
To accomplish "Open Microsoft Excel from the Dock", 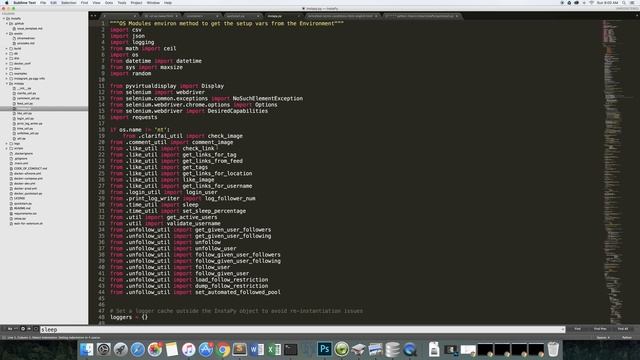I will (x=274, y=349).
